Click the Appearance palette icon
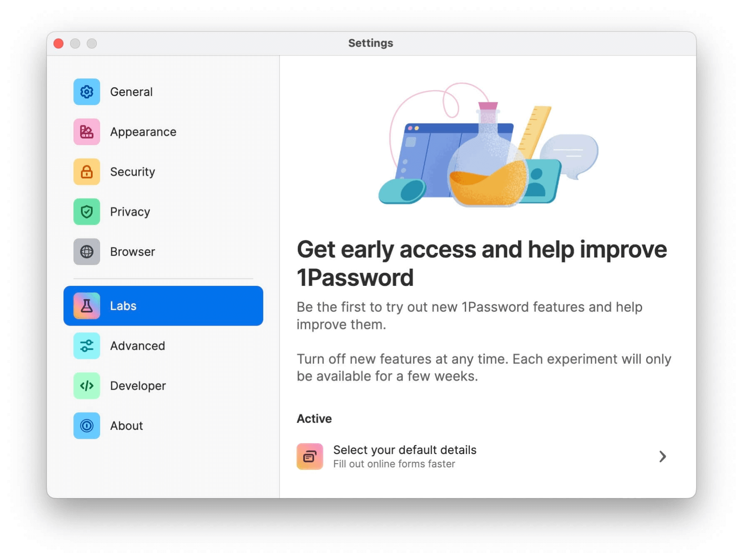The height and width of the screenshot is (560, 743). [x=86, y=131]
